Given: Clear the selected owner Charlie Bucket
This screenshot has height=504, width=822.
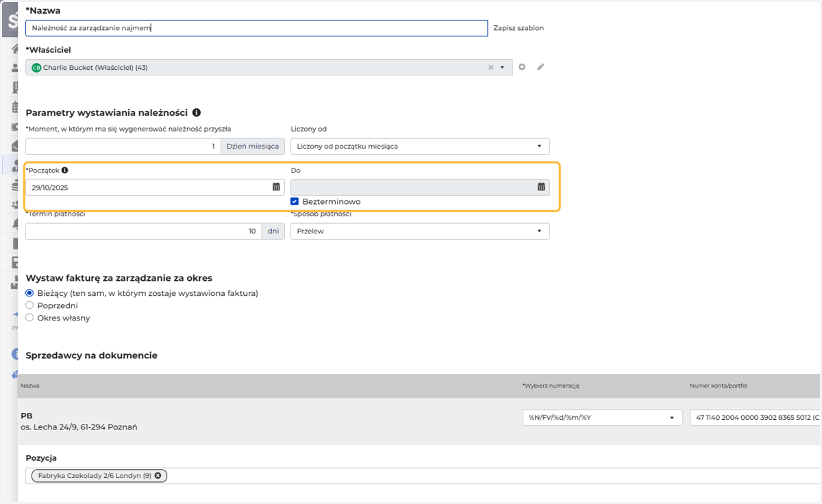Looking at the screenshot, I should click(490, 68).
